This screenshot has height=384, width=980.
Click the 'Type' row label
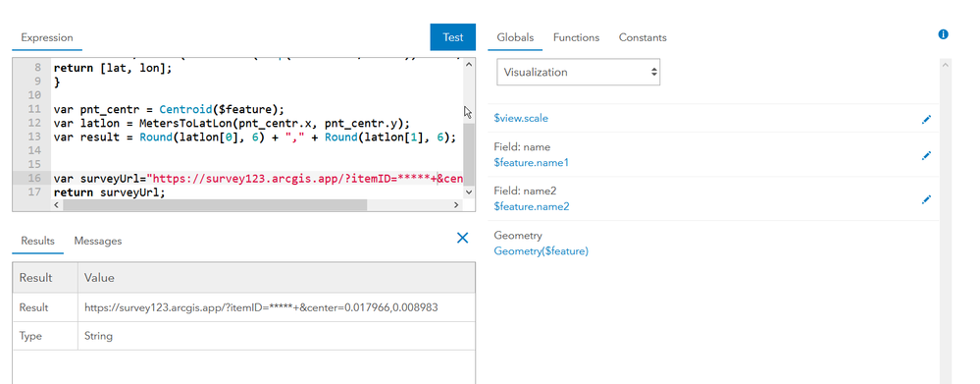(30, 336)
